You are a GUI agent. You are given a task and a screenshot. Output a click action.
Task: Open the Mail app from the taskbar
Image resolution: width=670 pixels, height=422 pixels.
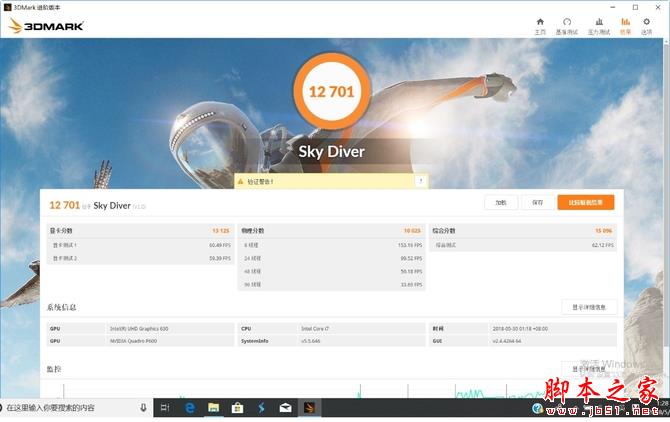(285, 408)
